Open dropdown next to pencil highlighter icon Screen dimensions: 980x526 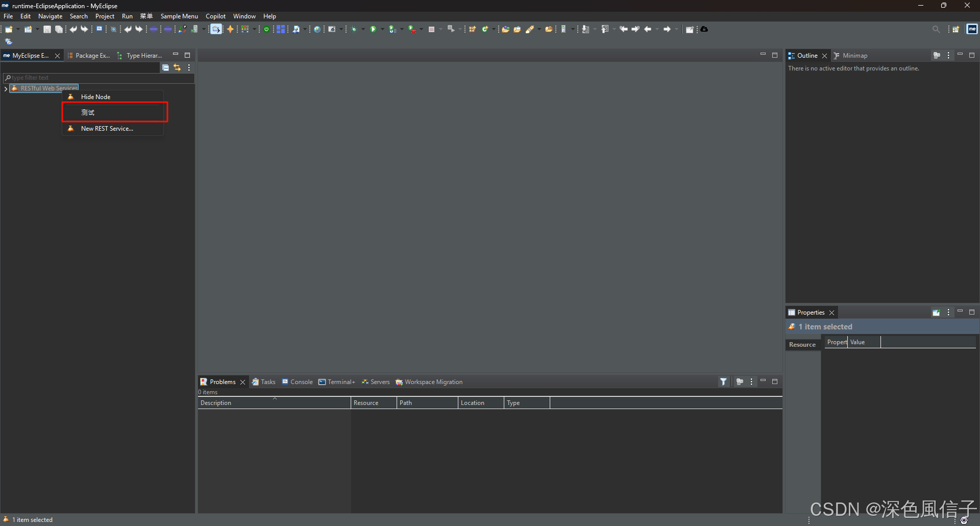[539, 29]
